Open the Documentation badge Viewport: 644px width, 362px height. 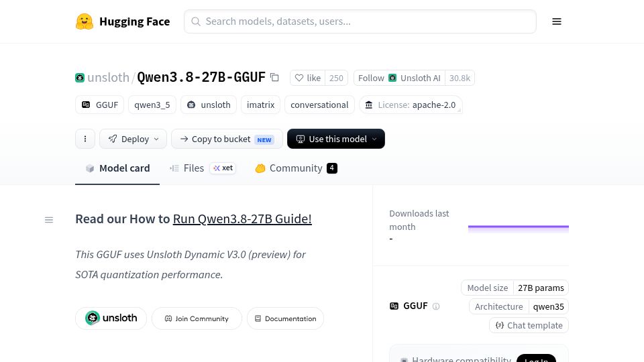click(286, 318)
